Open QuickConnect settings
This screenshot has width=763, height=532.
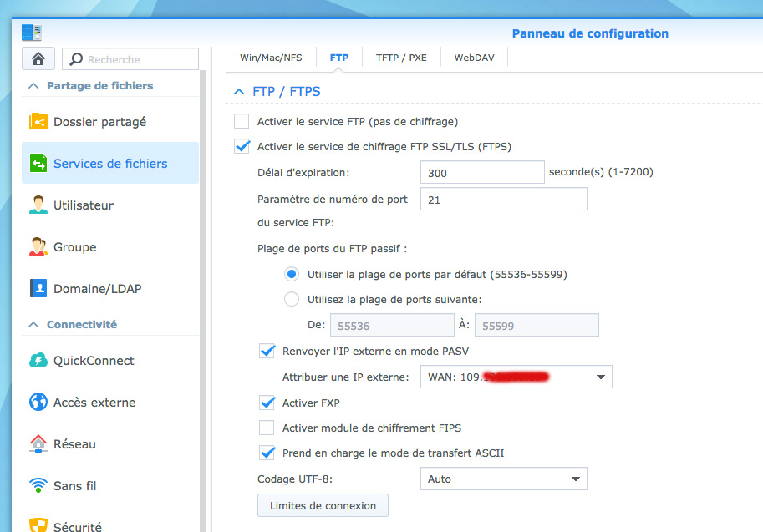click(94, 361)
